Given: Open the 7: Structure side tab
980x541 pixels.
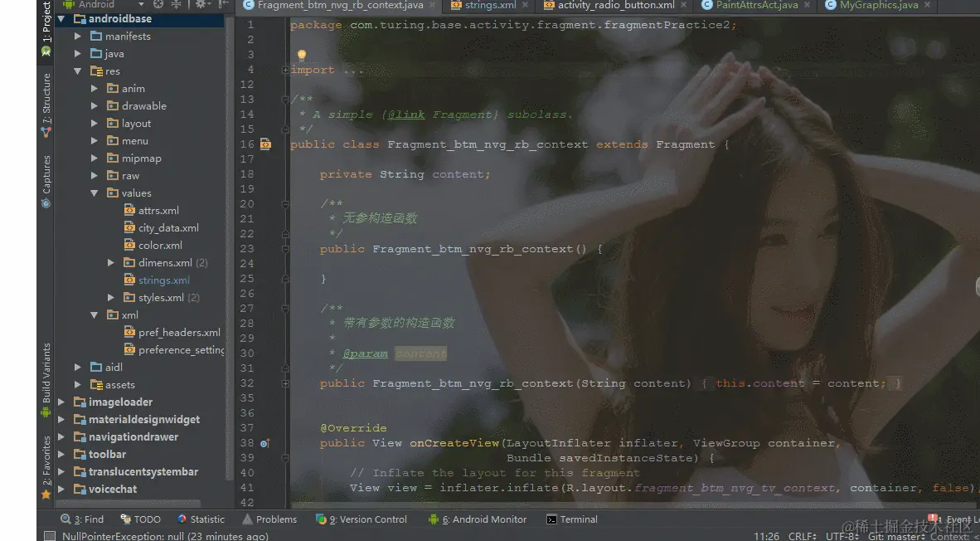Looking at the screenshot, I should [x=46, y=105].
